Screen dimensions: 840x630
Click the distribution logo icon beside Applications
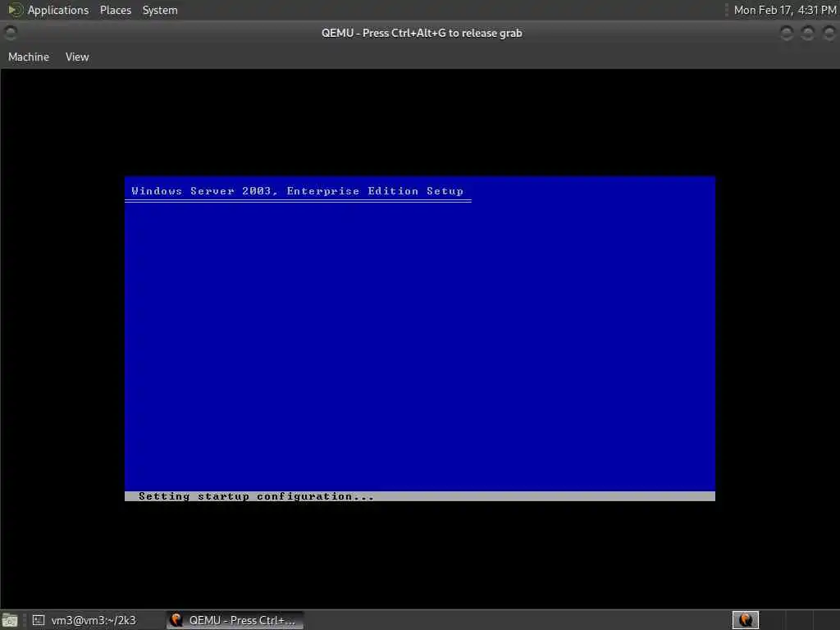click(x=15, y=10)
